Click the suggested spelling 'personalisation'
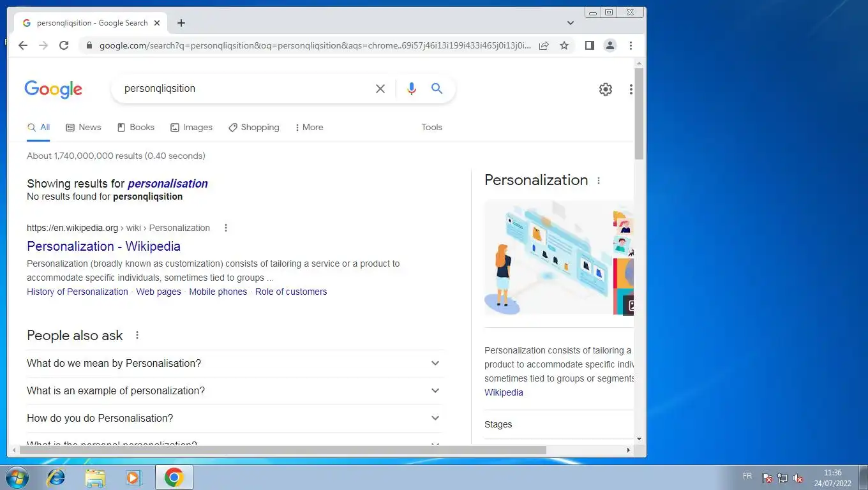 pyautogui.click(x=168, y=184)
